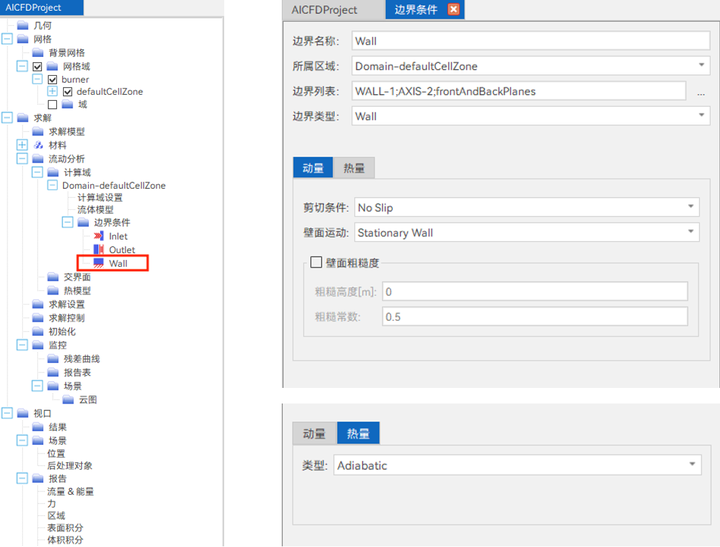Toggle the 网格域 checkbox
Screen dimensions: 720x547
(x=38, y=67)
